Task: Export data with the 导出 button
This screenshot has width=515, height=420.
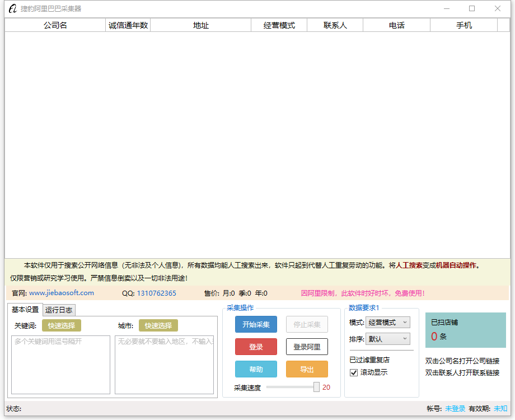Action: 307,369
